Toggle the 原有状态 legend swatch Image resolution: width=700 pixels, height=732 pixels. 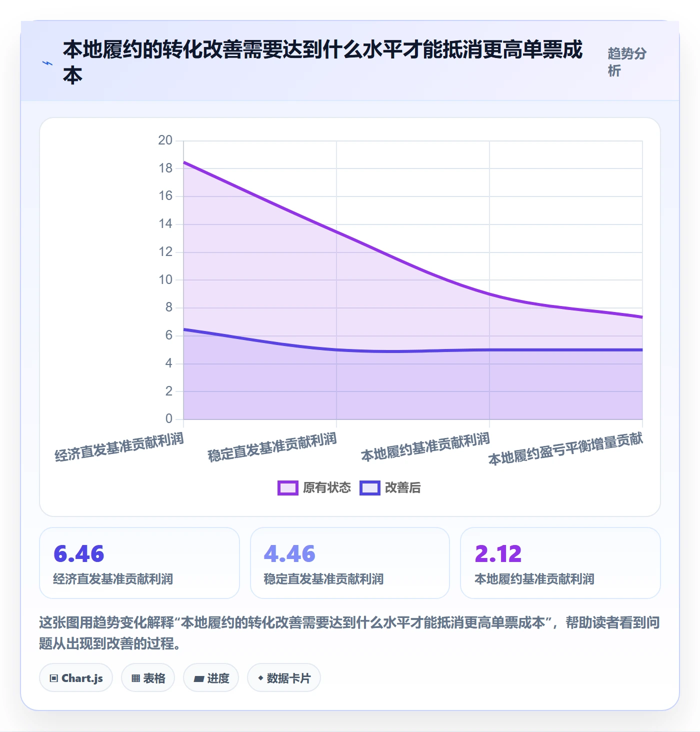tap(288, 487)
